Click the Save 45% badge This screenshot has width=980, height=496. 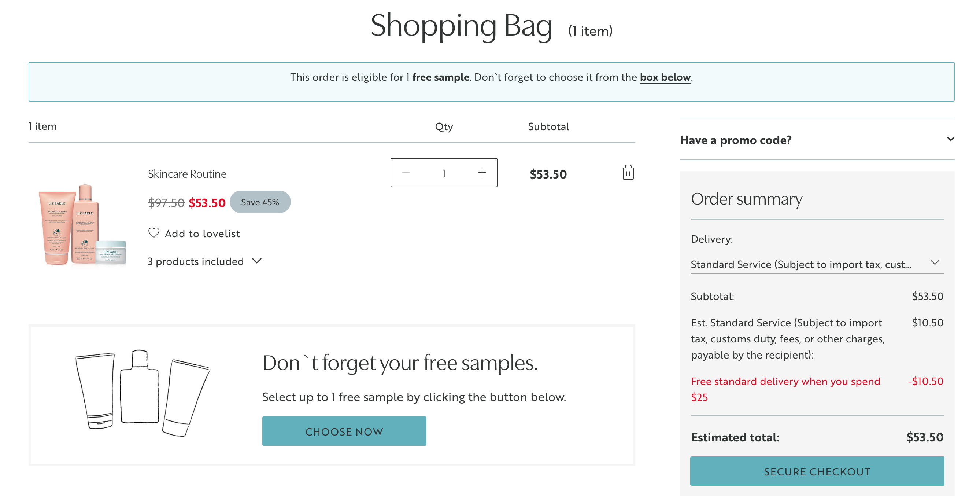point(260,202)
